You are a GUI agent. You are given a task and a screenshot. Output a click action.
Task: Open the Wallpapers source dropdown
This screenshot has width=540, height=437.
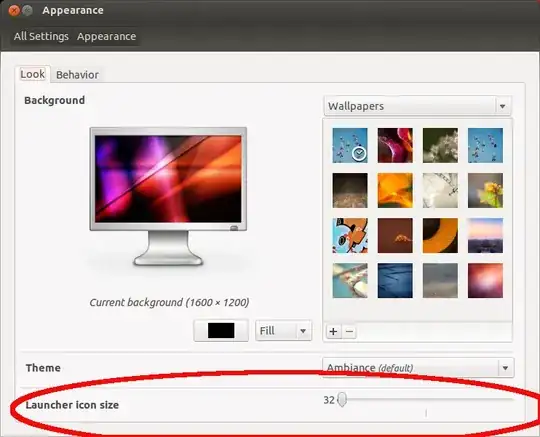[417, 106]
